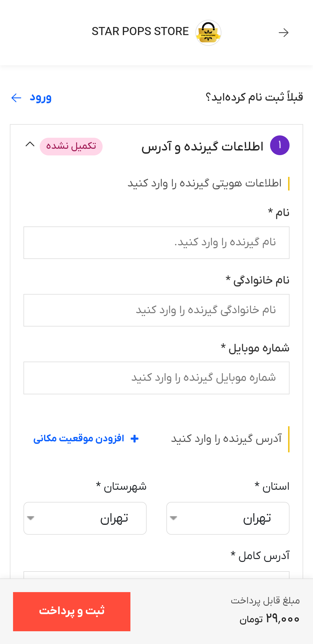The image size is (313, 644).
Task: Click the Star Pops Store logo
Action: point(208,32)
